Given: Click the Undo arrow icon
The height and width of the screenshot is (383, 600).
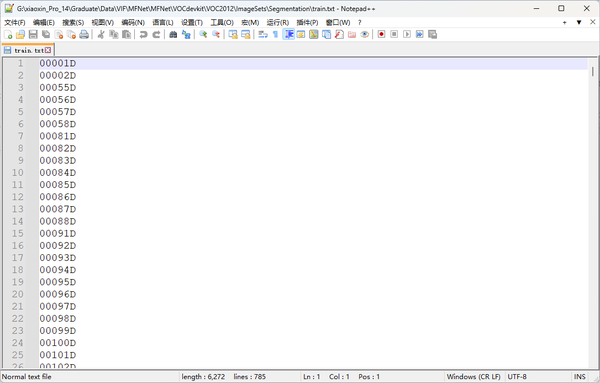Looking at the screenshot, I should (x=143, y=34).
